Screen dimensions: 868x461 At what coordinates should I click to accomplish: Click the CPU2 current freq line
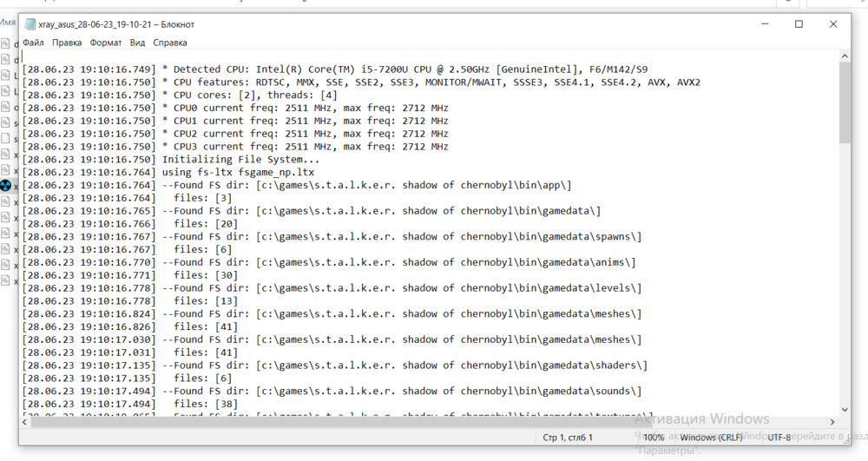(x=235, y=134)
